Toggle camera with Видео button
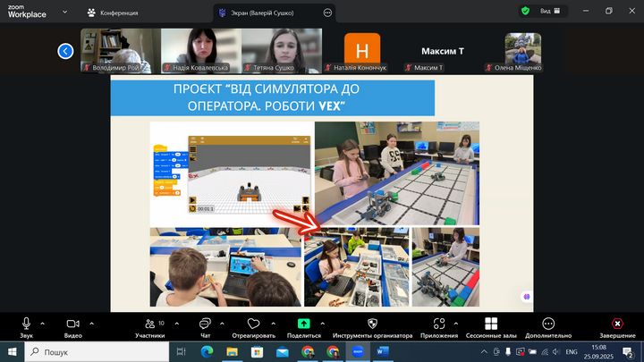 click(x=73, y=324)
